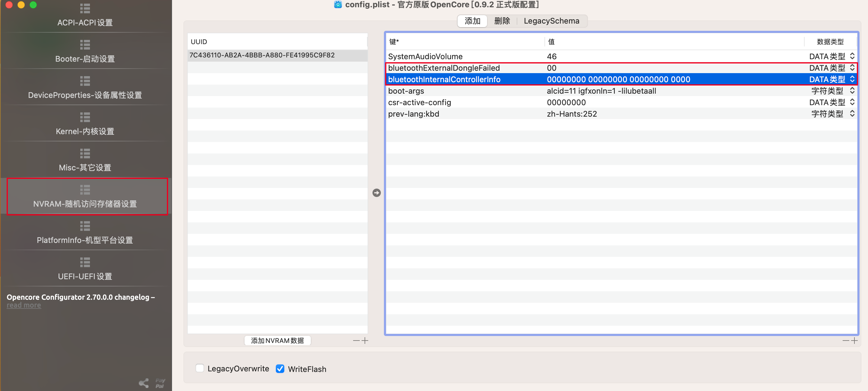The image size is (868, 391).
Task: Open the changelog read more link
Action: pos(24,305)
